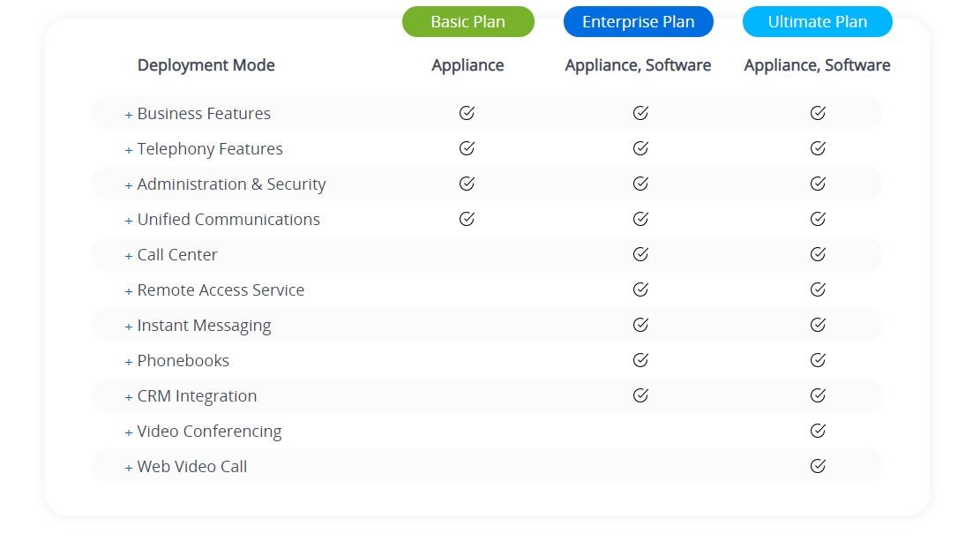Click the Ultimate checkmark for Instant Messaging
This screenshot has width=980, height=541.
pos(818,325)
